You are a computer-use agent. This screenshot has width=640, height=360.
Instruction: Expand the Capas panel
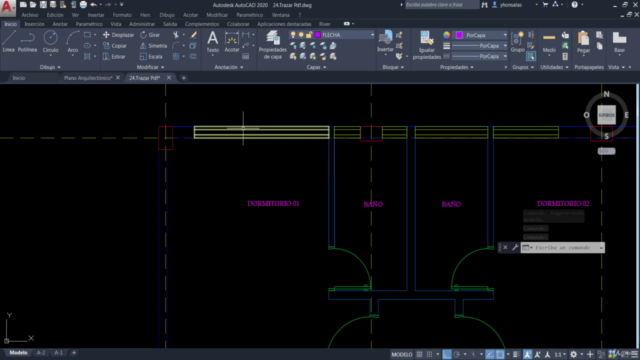(316, 67)
